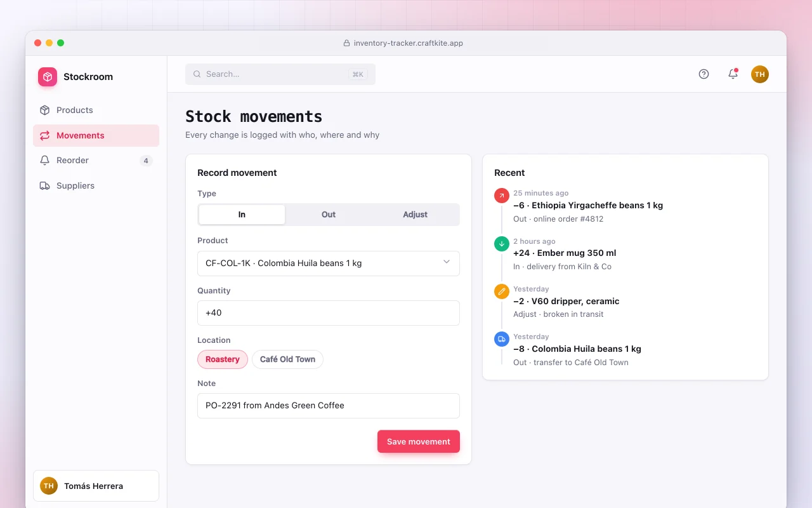The image size is (812, 508).
Task: Click the Reorder count badge 4
Action: tap(146, 161)
